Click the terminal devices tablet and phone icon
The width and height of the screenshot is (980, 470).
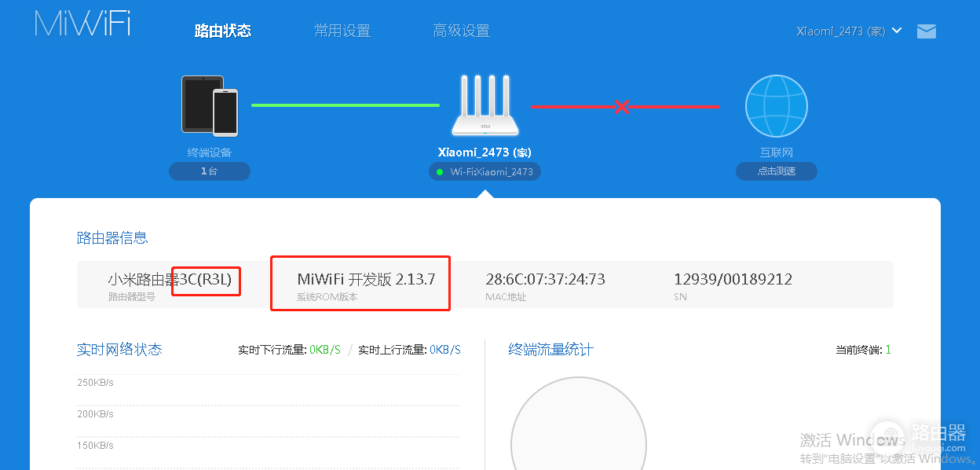tap(210, 105)
